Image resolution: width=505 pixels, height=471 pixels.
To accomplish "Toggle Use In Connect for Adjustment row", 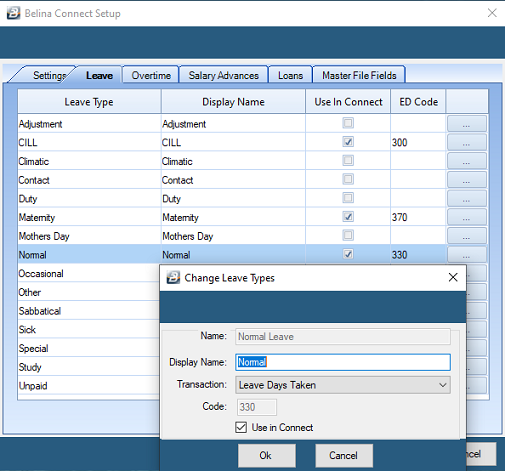I will pyautogui.click(x=348, y=123).
